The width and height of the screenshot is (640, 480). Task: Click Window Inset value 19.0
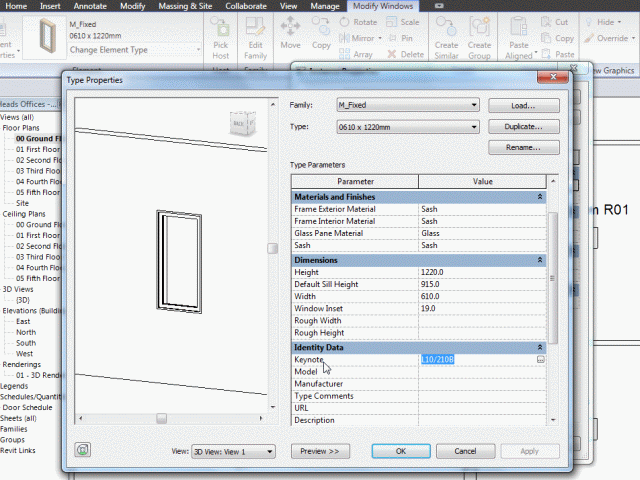point(482,309)
